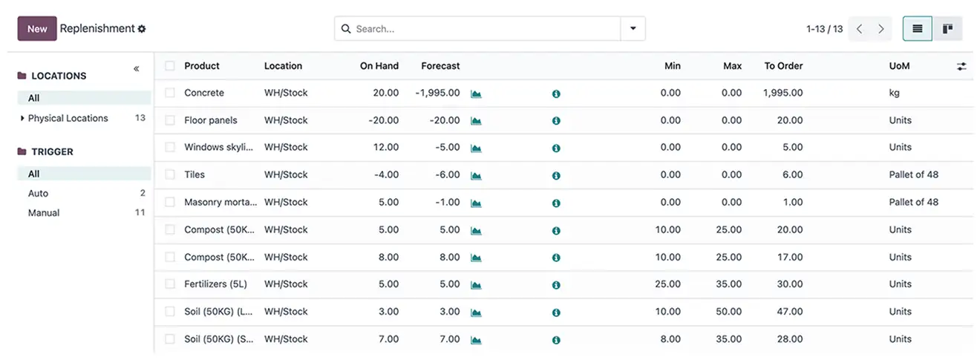Open optional columns adjust icon
The image size is (980, 360).
961,66
